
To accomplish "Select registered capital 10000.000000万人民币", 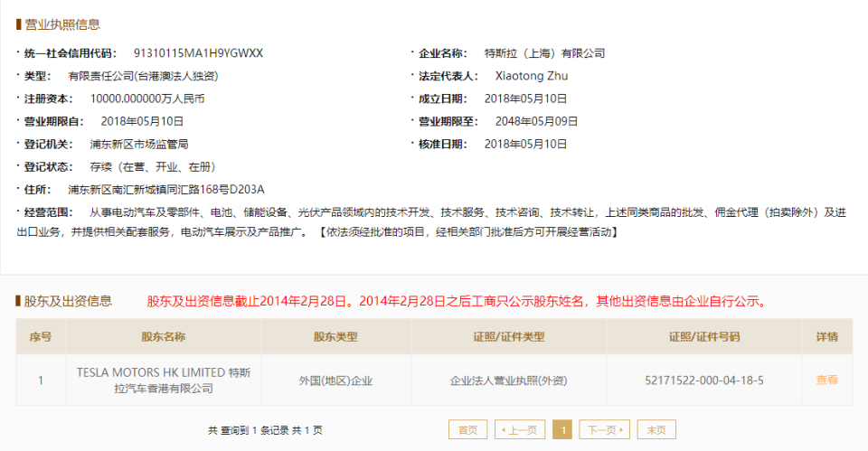I will pyautogui.click(x=147, y=99).
